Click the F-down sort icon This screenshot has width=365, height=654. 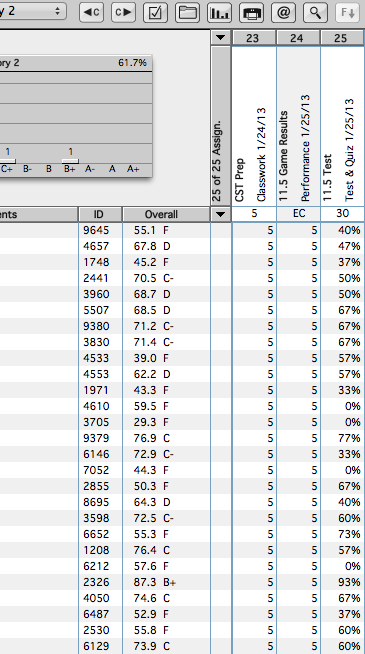(x=347, y=12)
